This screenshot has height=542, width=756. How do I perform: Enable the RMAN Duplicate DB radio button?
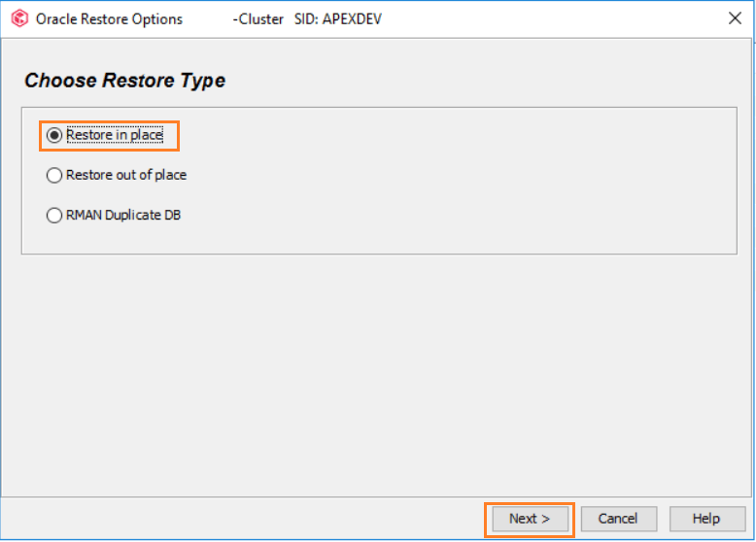click(54, 216)
